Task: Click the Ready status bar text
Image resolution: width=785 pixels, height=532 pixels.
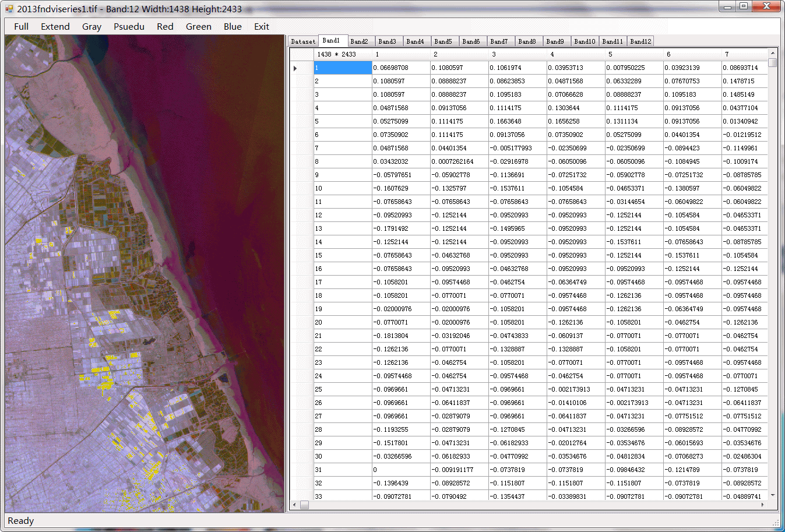Action: (x=21, y=521)
